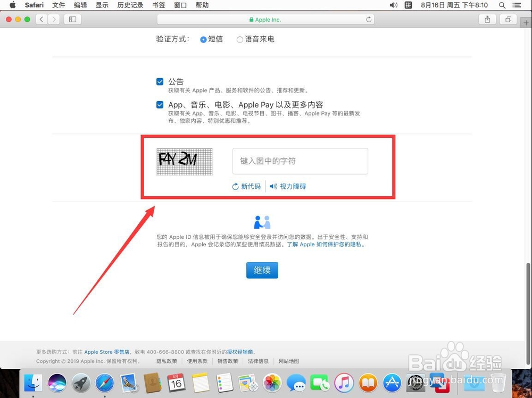
Task: Open 销售政策 footer link
Action: click(x=228, y=361)
